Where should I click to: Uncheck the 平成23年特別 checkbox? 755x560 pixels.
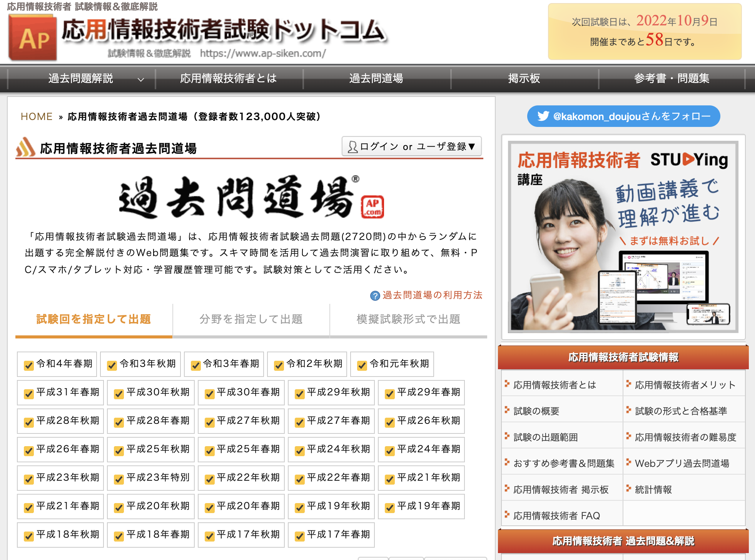[119, 479]
